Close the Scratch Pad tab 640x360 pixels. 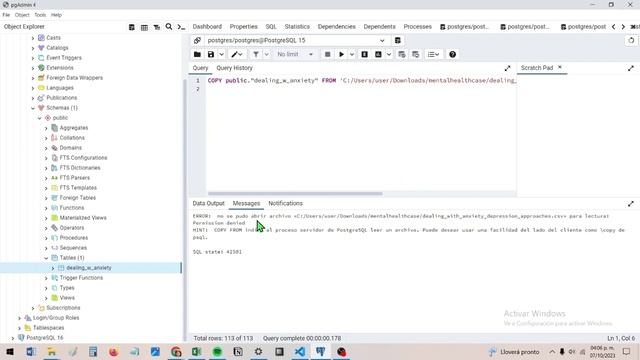pyautogui.click(x=560, y=67)
